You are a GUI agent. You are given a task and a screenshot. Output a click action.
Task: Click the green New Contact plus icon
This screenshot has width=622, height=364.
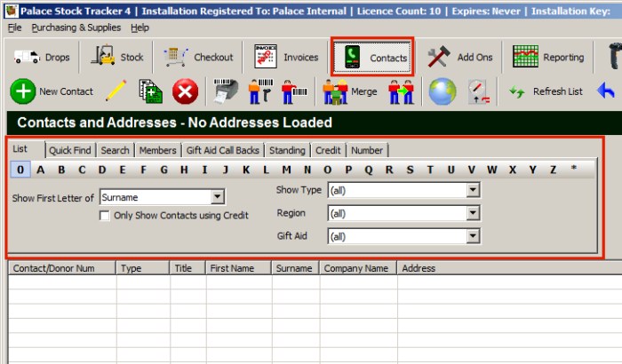pyautogui.click(x=23, y=91)
